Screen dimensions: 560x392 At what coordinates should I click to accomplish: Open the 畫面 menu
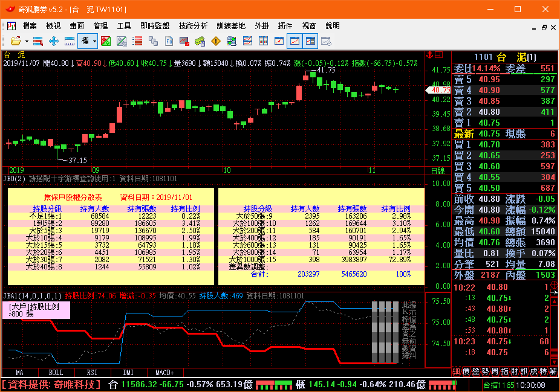point(77,26)
